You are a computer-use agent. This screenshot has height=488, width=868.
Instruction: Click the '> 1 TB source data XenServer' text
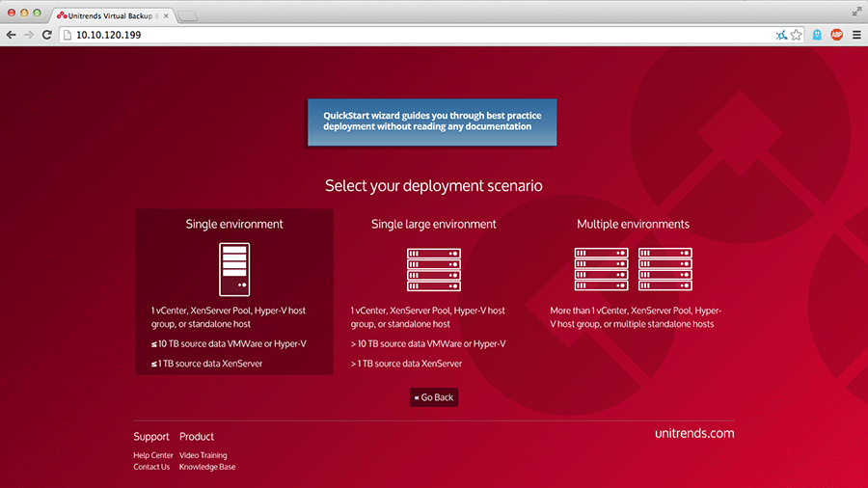(x=406, y=364)
